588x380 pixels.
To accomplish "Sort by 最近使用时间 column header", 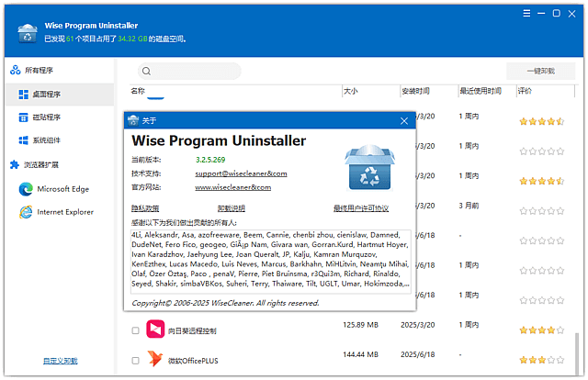I will click(x=481, y=92).
